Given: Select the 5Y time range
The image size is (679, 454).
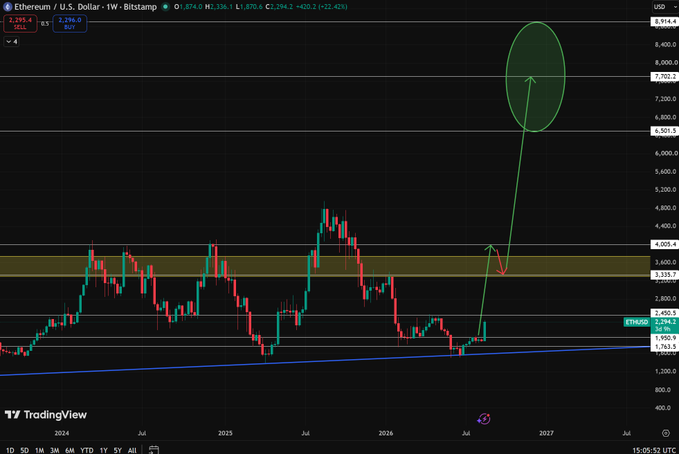Looking at the screenshot, I should pyautogui.click(x=118, y=451).
